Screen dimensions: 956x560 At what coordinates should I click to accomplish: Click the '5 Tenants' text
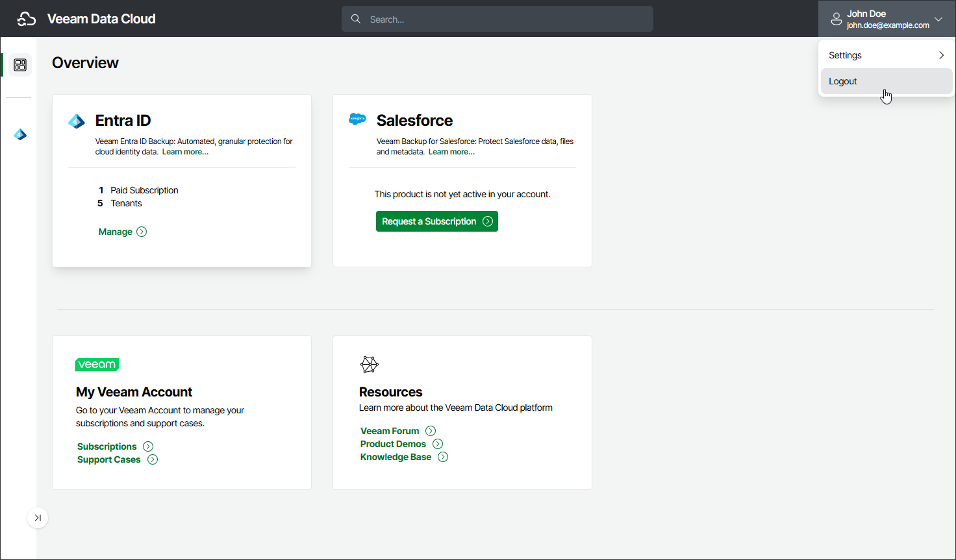pos(120,203)
